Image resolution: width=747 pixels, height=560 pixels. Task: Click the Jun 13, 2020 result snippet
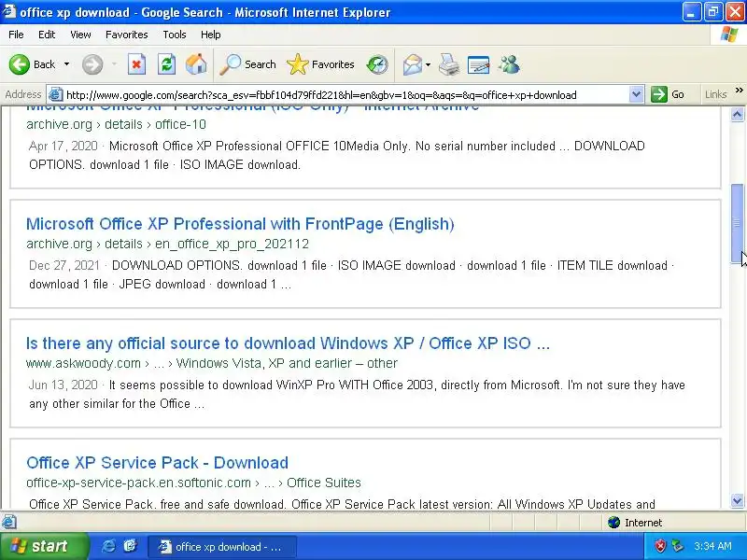tap(357, 394)
